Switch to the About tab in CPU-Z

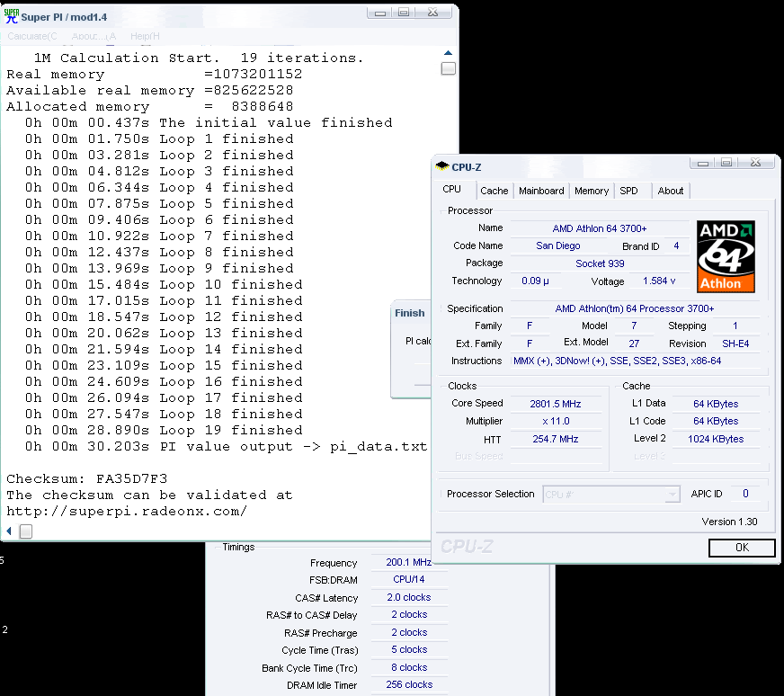[671, 190]
